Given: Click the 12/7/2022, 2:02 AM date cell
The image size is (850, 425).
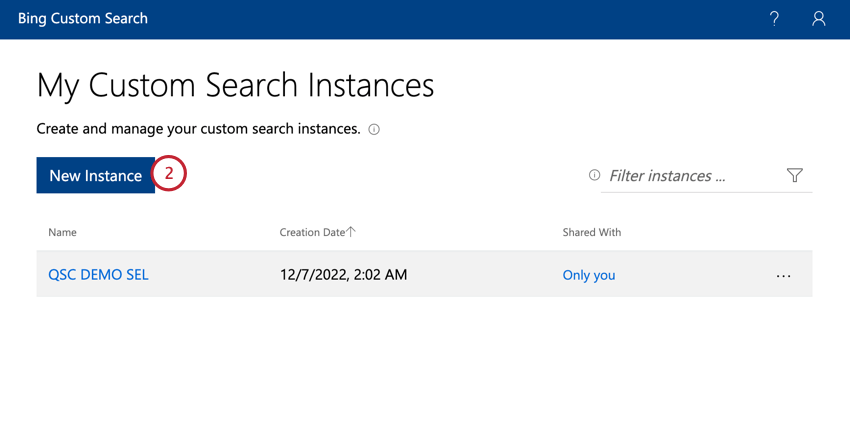Looking at the screenshot, I should [343, 275].
